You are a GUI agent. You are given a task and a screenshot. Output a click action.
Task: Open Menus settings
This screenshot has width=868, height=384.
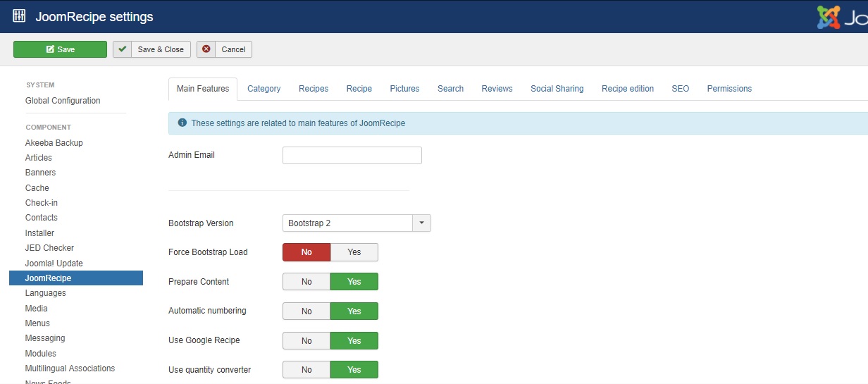click(x=37, y=323)
